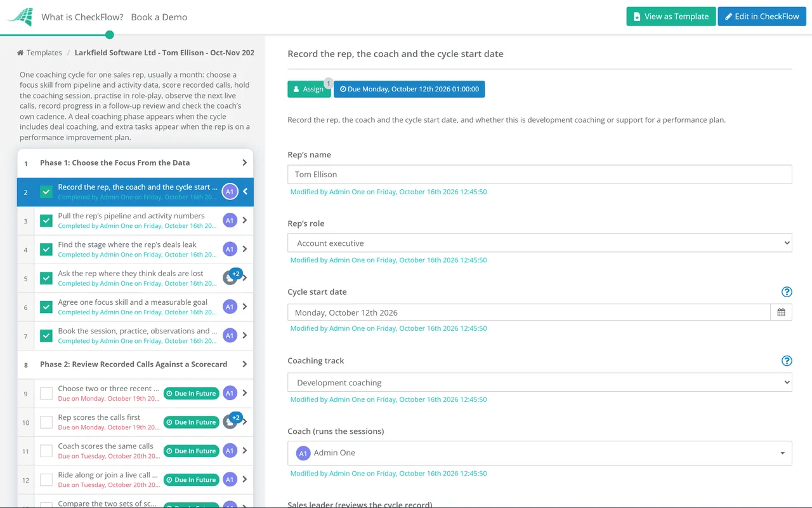The image size is (812, 508).
Task: Click the Due Monday, October 12th button
Action: (x=409, y=89)
